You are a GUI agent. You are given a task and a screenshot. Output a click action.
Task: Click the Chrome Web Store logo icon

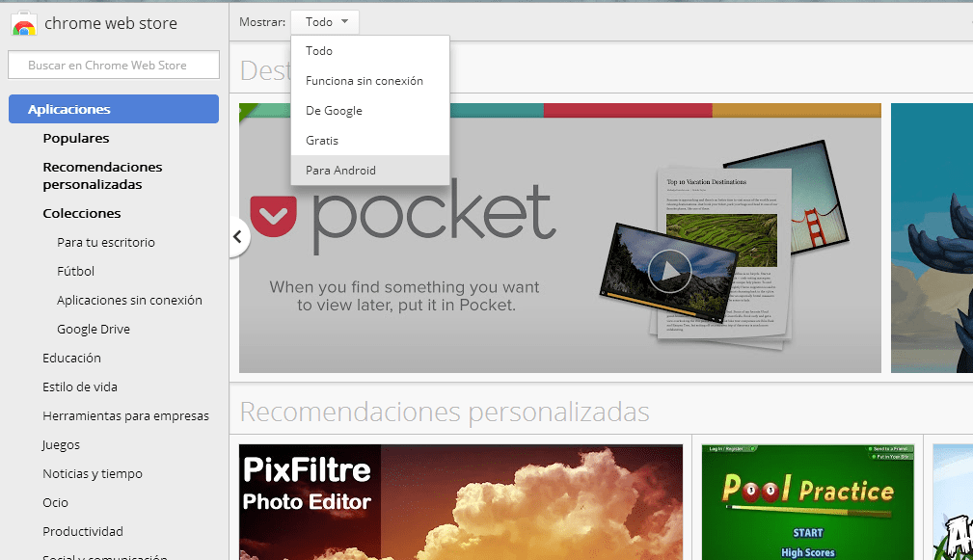tap(23, 23)
